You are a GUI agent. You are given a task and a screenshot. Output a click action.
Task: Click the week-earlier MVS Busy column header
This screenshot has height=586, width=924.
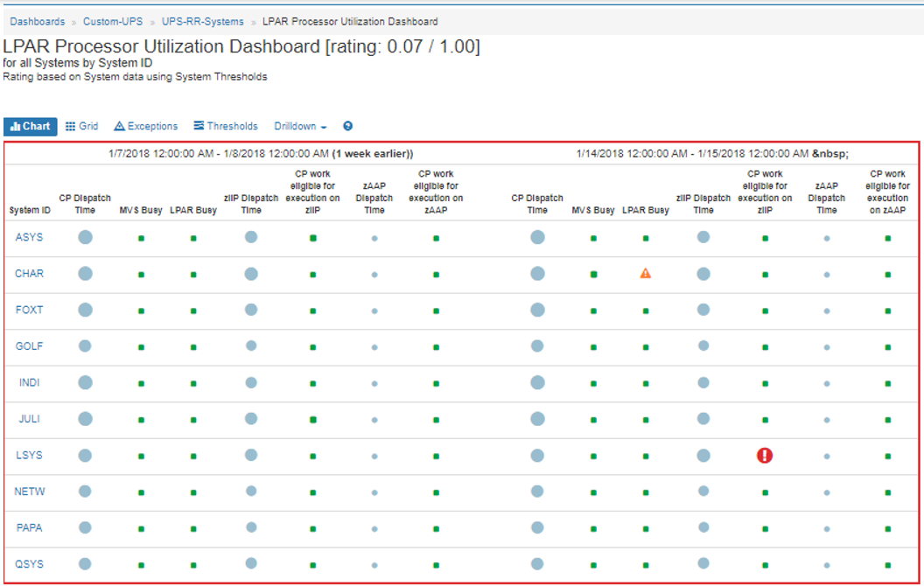pyautogui.click(x=141, y=210)
